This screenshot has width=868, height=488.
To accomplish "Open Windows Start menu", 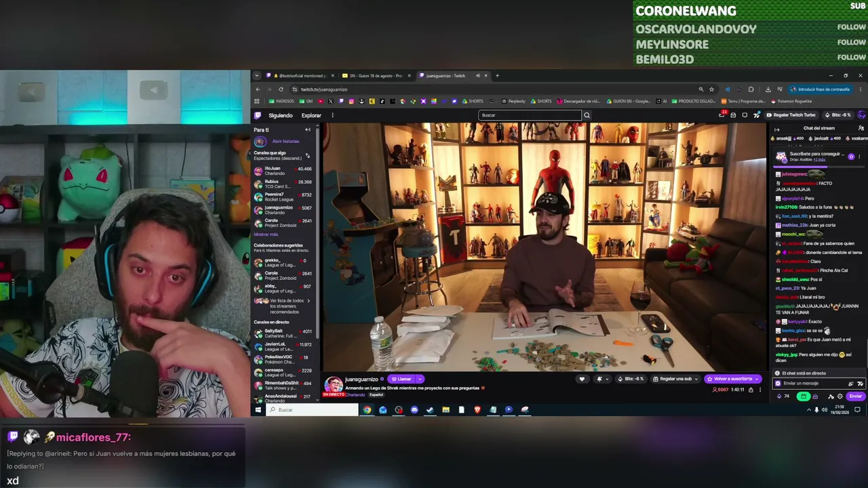I will click(x=258, y=410).
